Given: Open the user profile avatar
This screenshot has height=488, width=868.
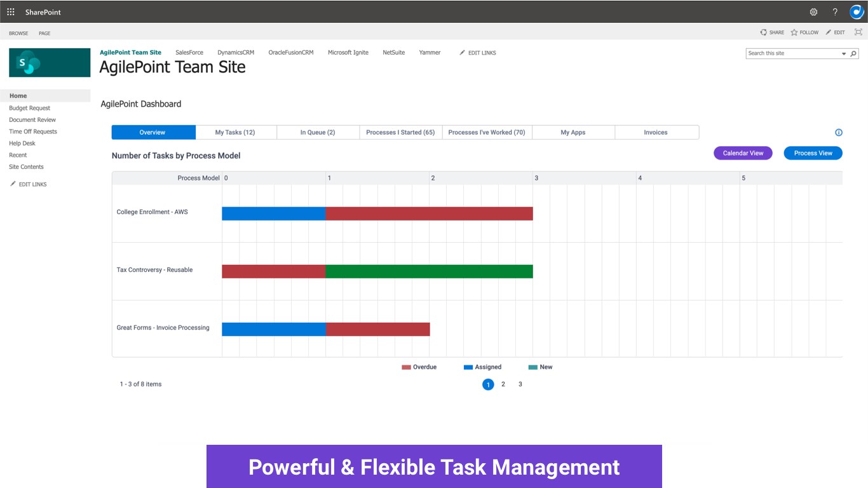Looking at the screenshot, I should click(857, 12).
